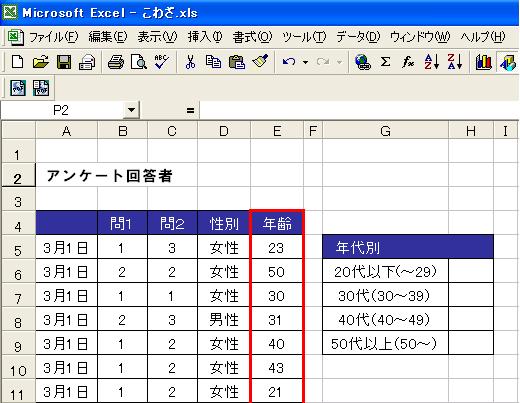The image size is (520, 403).
Task: Select age cell containing 43
Action: coord(277,367)
